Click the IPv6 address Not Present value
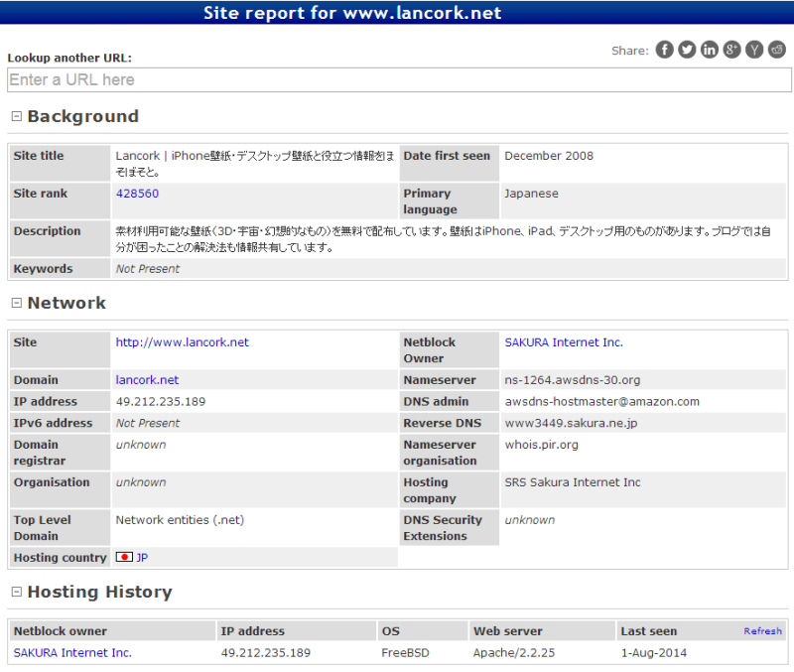Viewport: 794px width, 672px height. [147, 423]
